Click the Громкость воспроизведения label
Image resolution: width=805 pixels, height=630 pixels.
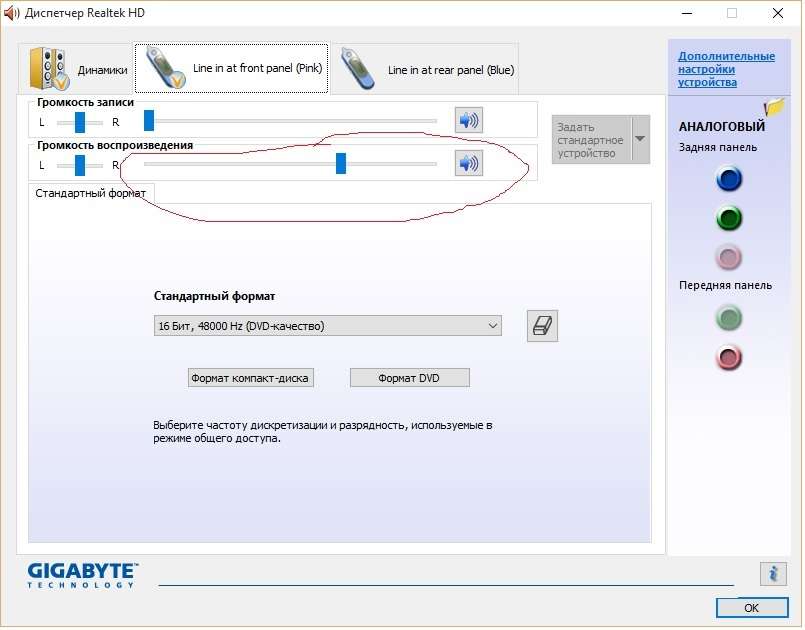[115, 145]
